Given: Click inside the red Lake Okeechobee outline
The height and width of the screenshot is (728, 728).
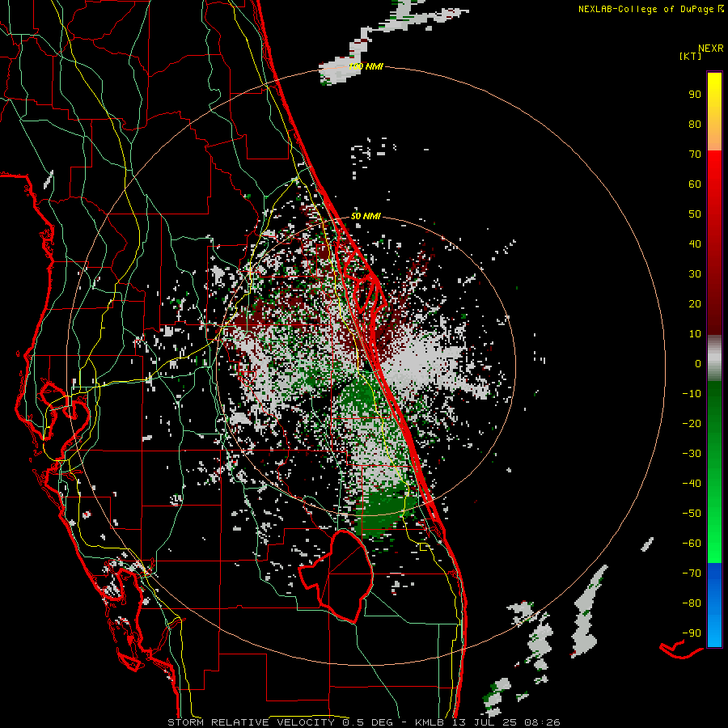Looking at the screenshot, I should [x=346, y=576].
